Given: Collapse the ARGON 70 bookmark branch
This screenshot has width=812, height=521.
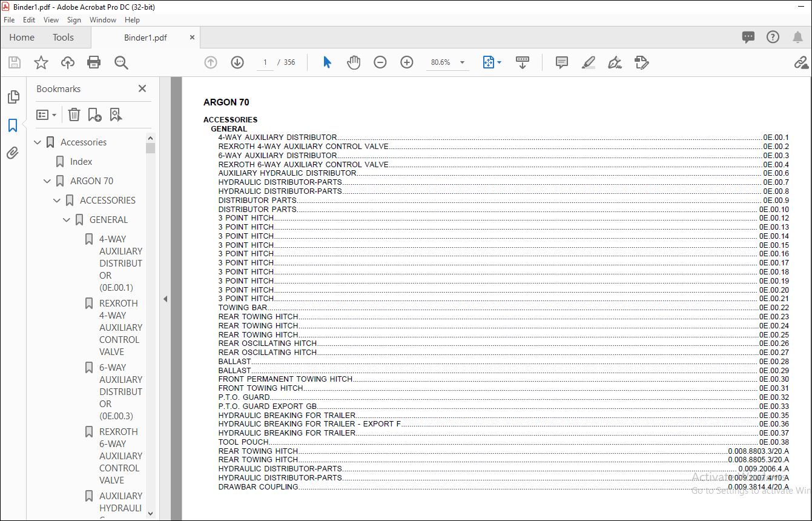Looking at the screenshot, I should pos(47,181).
